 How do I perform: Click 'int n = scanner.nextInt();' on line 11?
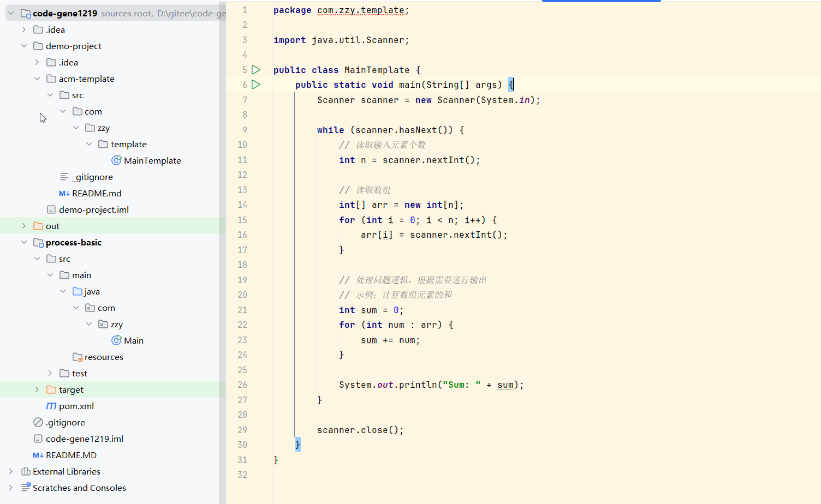[409, 160]
